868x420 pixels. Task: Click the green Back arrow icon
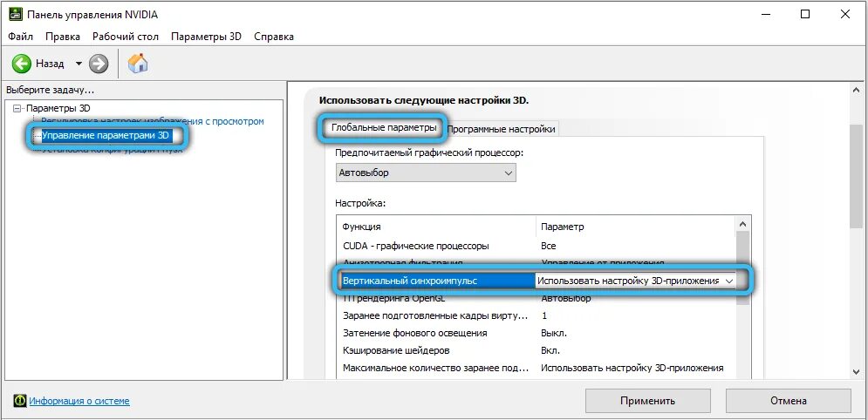(x=22, y=64)
